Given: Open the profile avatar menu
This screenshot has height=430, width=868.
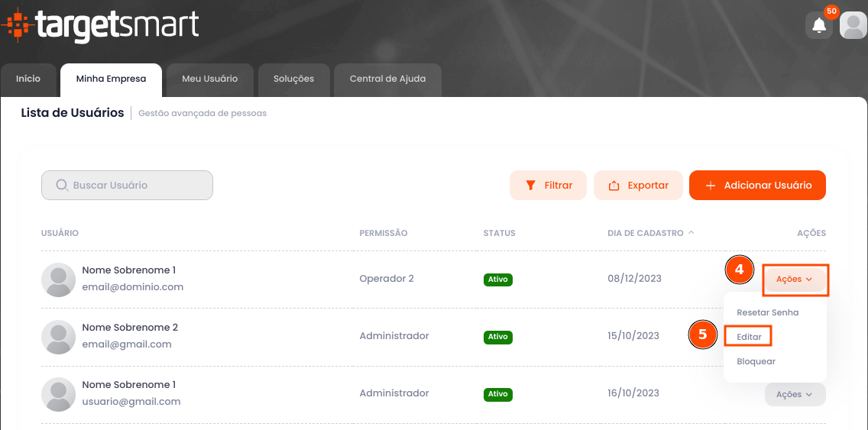Looking at the screenshot, I should click(852, 26).
